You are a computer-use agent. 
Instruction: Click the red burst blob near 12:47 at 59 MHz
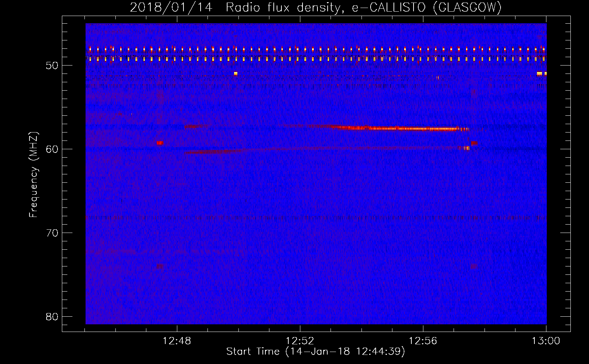point(160,143)
